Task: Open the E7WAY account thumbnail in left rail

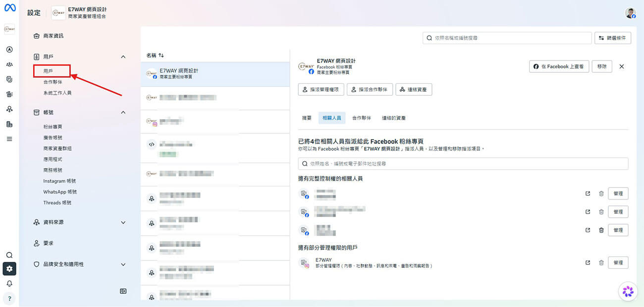Action: [9, 29]
